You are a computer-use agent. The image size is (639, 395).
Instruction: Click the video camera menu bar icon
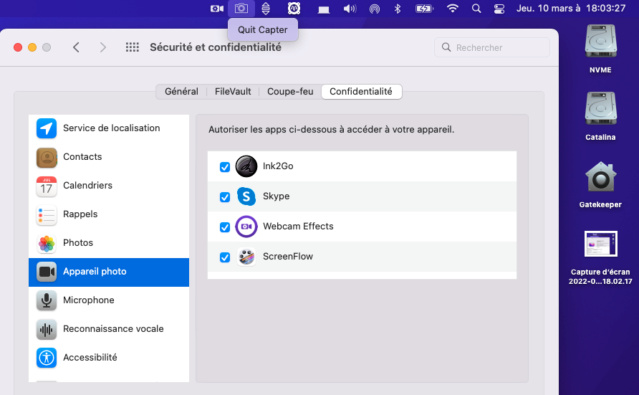point(217,9)
